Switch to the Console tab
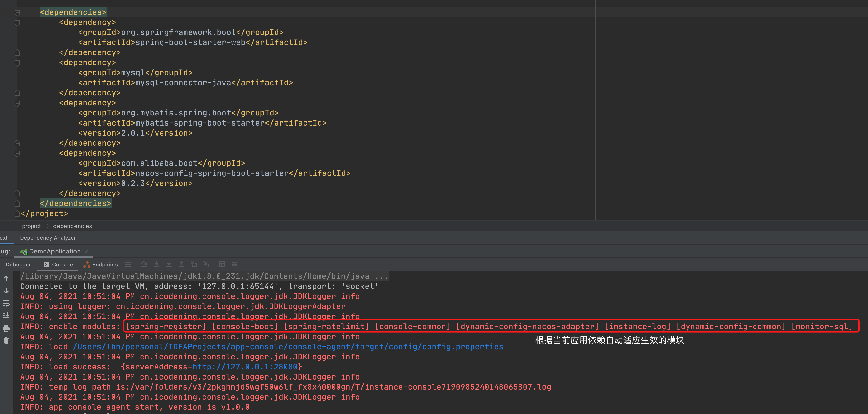The height and width of the screenshot is (414, 868). [58, 265]
